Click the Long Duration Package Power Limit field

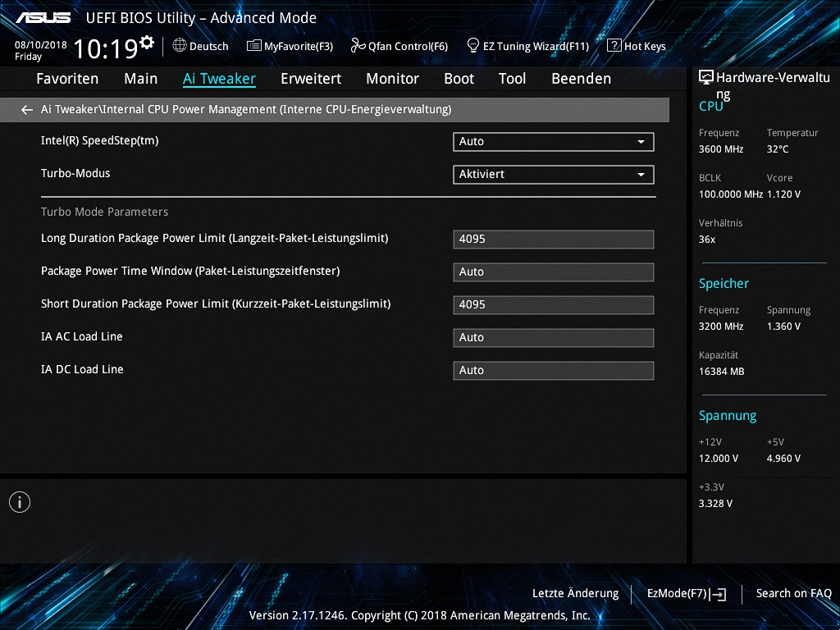(x=554, y=240)
